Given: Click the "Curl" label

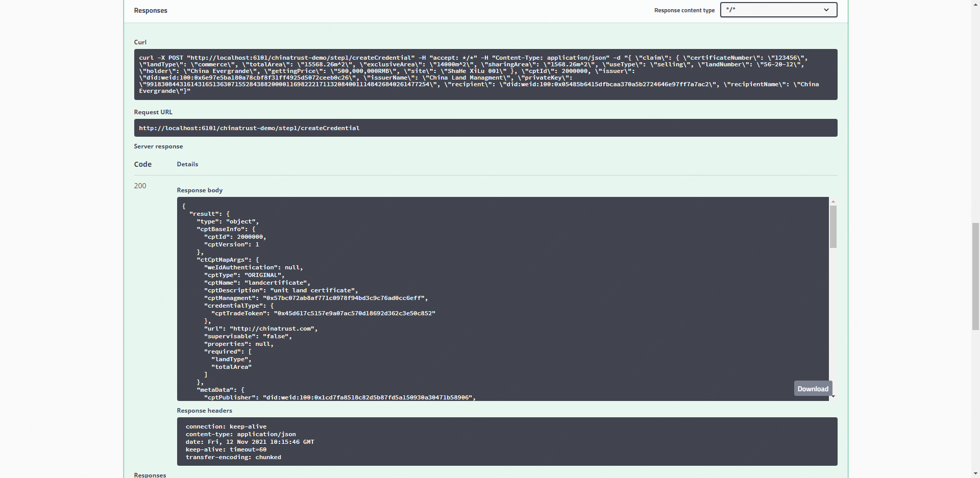Looking at the screenshot, I should 140,42.
